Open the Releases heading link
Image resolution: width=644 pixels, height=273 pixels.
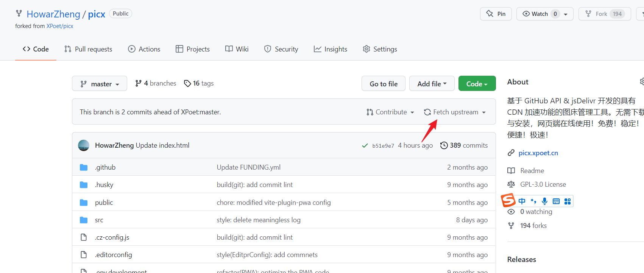522,259
